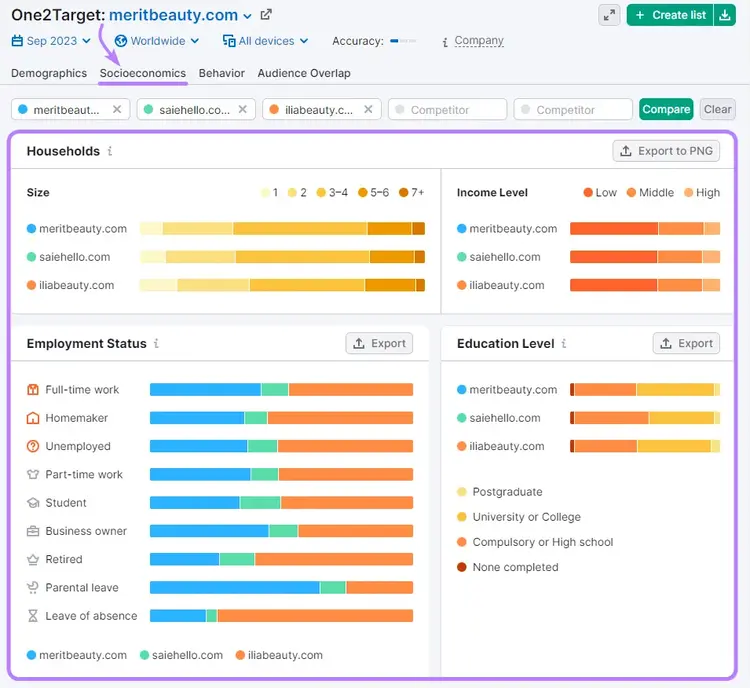Click the Leave of absence hourglass icon

coord(33,615)
